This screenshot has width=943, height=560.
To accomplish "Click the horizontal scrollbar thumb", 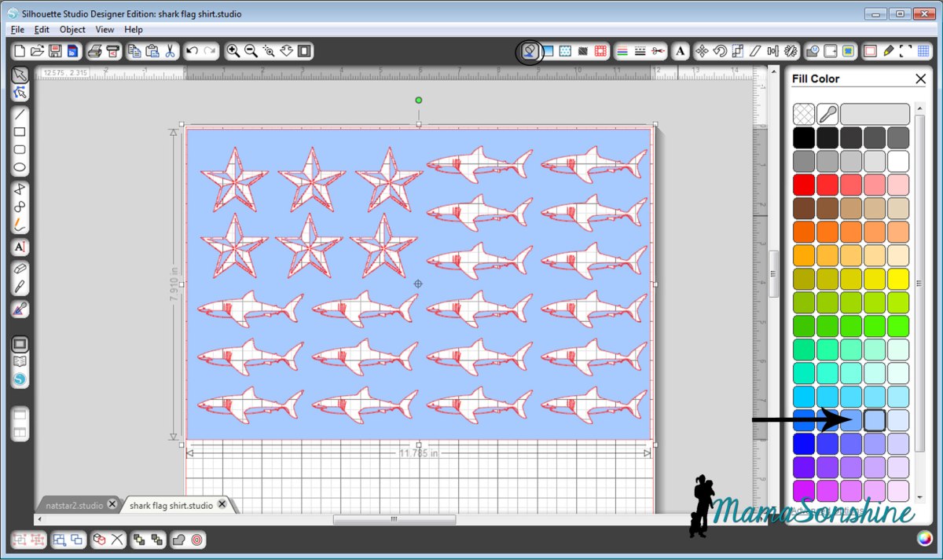I will point(394,519).
